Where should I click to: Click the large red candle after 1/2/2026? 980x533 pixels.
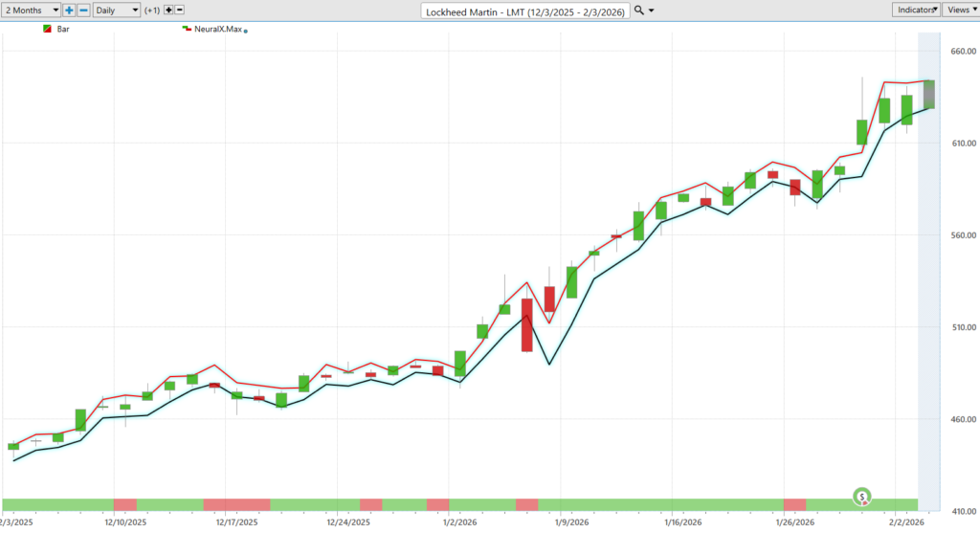click(527, 325)
